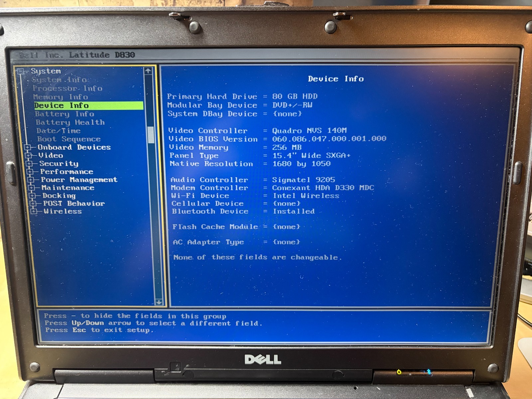The width and height of the screenshot is (532, 399).
Task: Click the '15.4" Wide SXGA+' value
Action: pos(312,156)
